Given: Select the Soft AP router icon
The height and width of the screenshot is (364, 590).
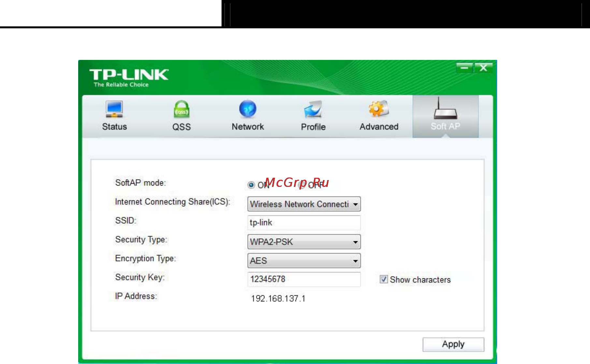Looking at the screenshot, I should (445, 108).
